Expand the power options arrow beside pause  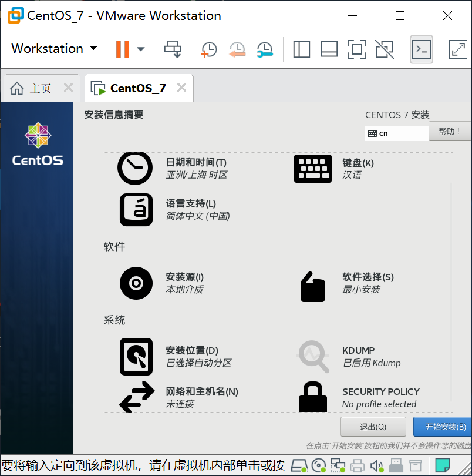pyautogui.click(x=141, y=49)
